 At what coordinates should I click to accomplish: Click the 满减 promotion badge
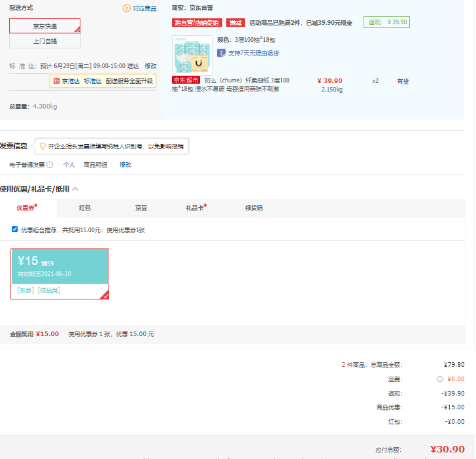click(x=236, y=23)
